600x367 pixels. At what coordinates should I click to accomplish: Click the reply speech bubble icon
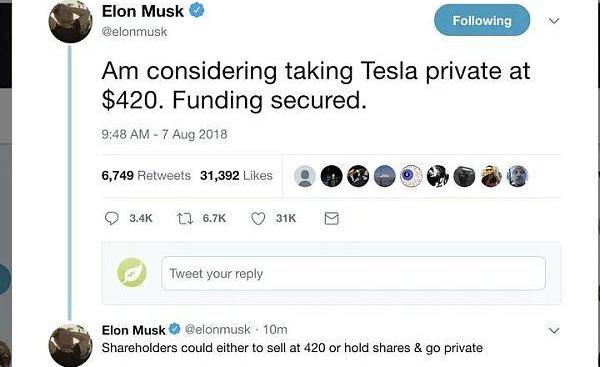[x=111, y=218]
